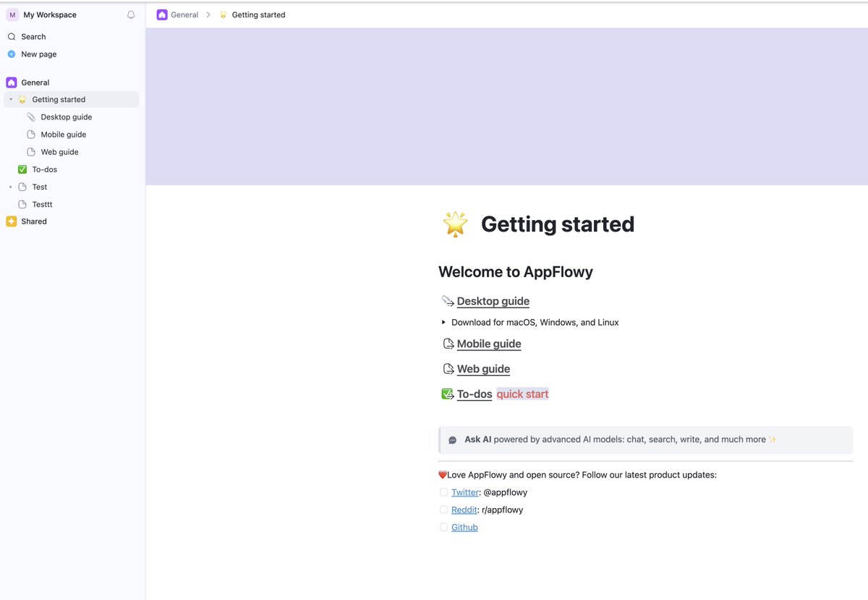
Task: Click the My Workspace avatar icon
Action: coord(12,14)
